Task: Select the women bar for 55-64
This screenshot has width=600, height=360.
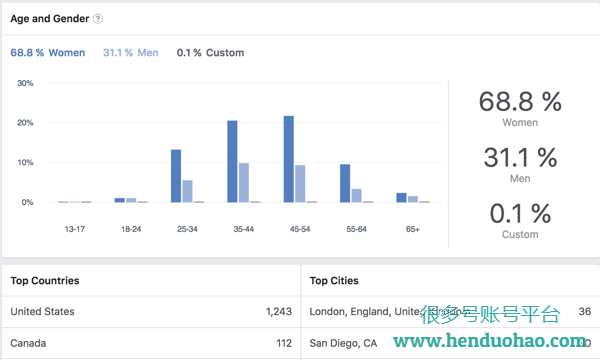Action: tap(345, 183)
